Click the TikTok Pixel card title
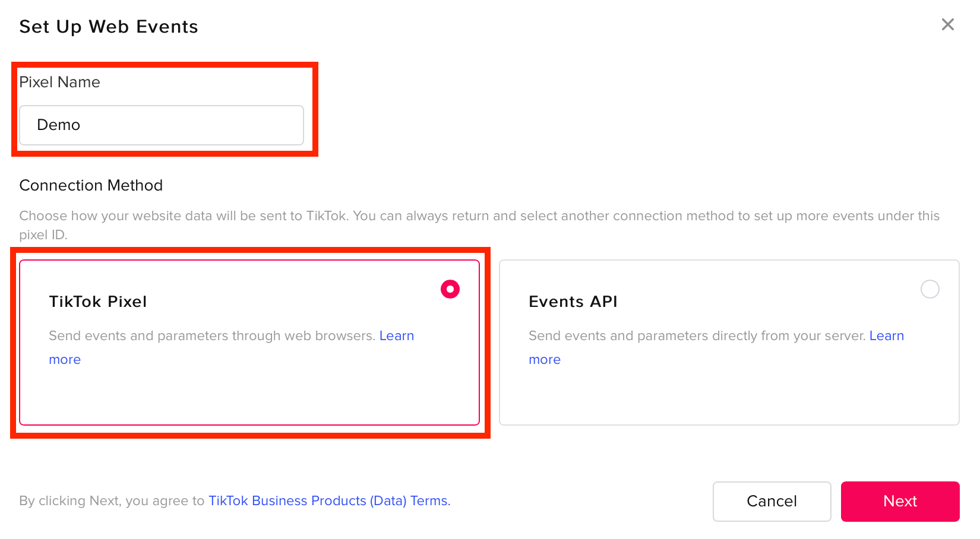The width and height of the screenshot is (980, 539). [x=97, y=302]
